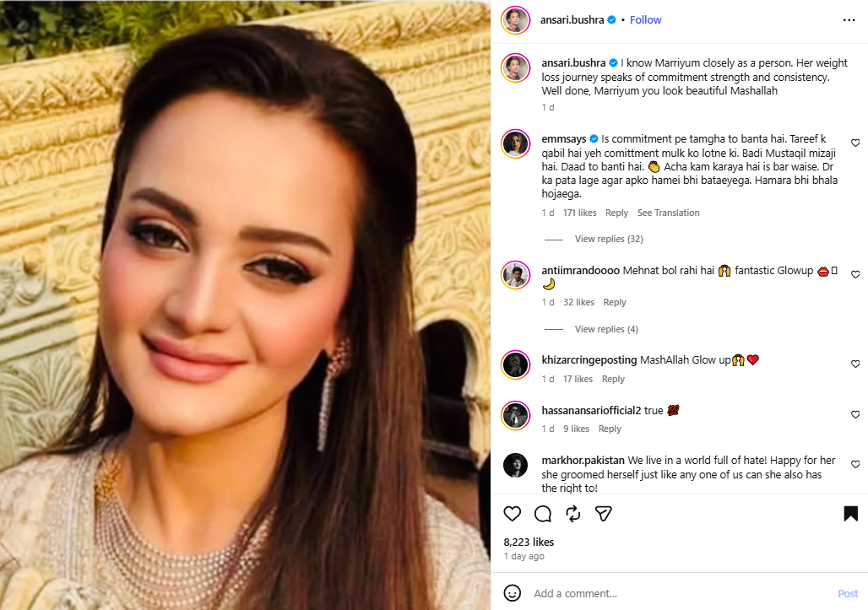View the 8,223 likes list
The image size is (868, 610).
(529, 542)
